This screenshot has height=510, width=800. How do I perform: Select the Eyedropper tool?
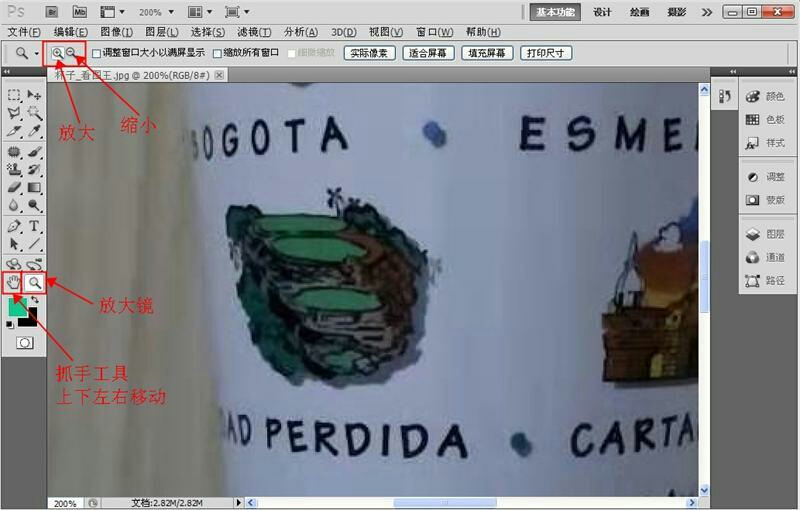tap(34, 131)
